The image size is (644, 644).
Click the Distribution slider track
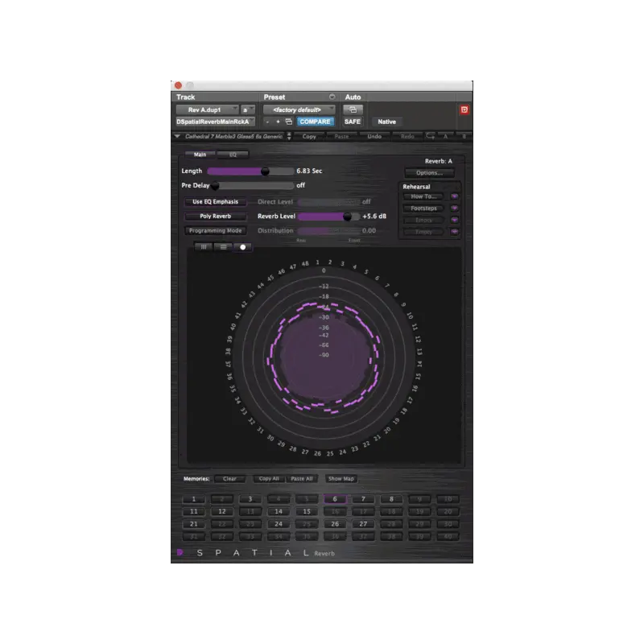[x=329, y=231]
